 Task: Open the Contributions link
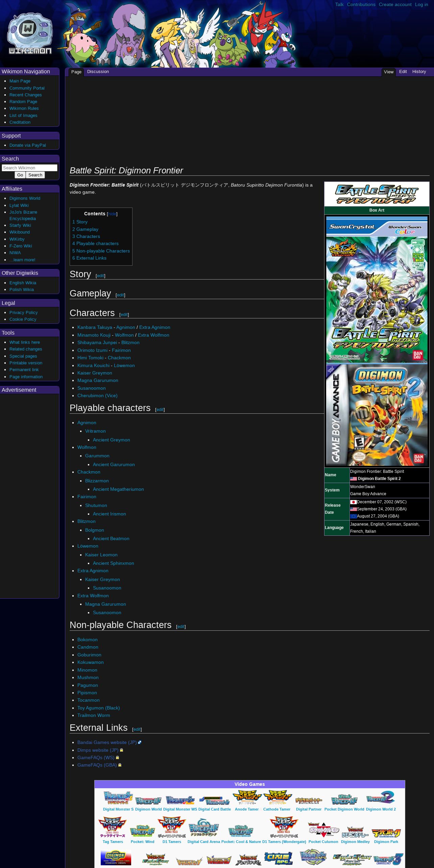[361, 4]
